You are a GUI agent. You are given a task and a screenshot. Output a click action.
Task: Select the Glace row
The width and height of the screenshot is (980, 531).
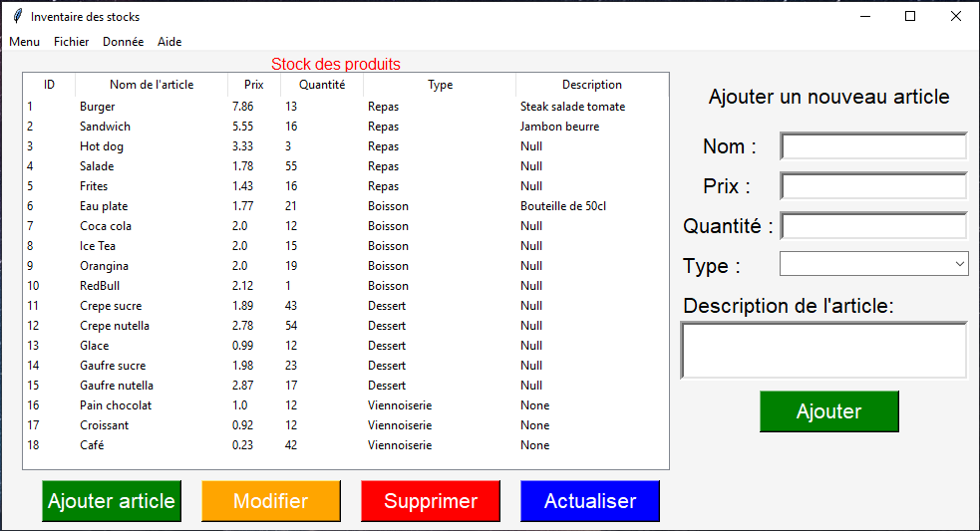(346, 346)
